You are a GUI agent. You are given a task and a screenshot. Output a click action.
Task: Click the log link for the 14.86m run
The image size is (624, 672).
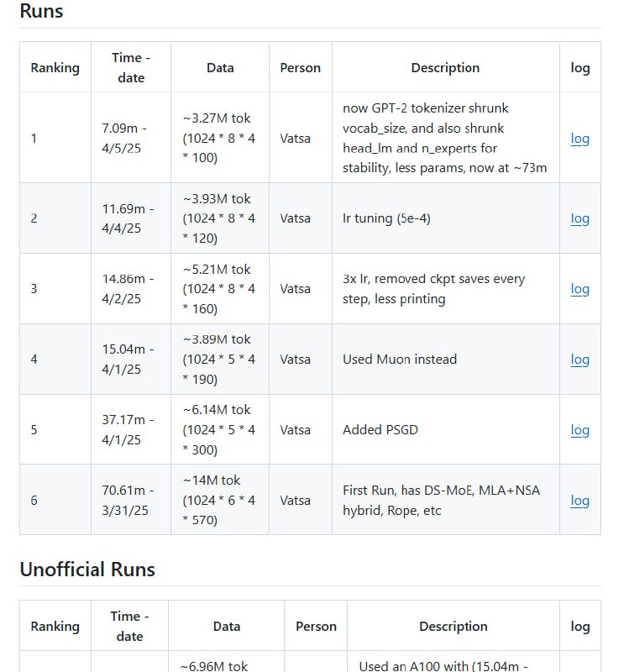[x=579, y=289]
